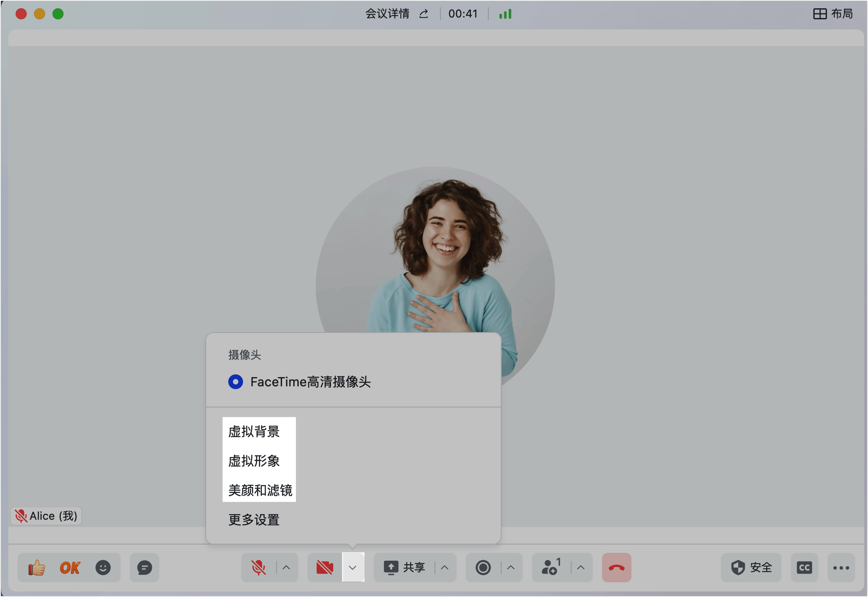868x597 pixels.
Task: Send the OK emoji reaction
Action: [x=69, y=568]
